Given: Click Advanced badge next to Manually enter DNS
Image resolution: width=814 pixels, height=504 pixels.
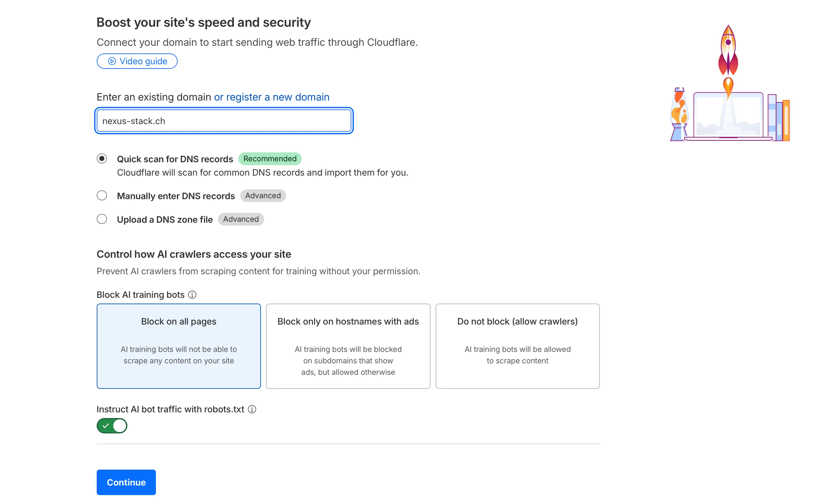Looking at the screenshot, I should click(x=263, y=196).
